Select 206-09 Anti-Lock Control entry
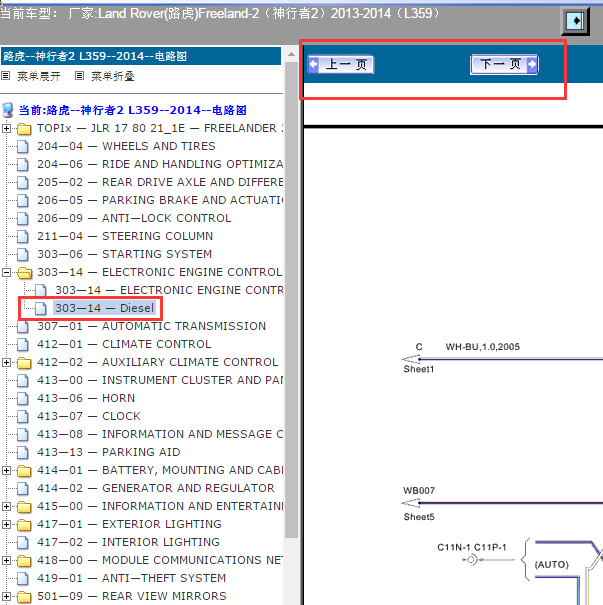 [134, 218]
